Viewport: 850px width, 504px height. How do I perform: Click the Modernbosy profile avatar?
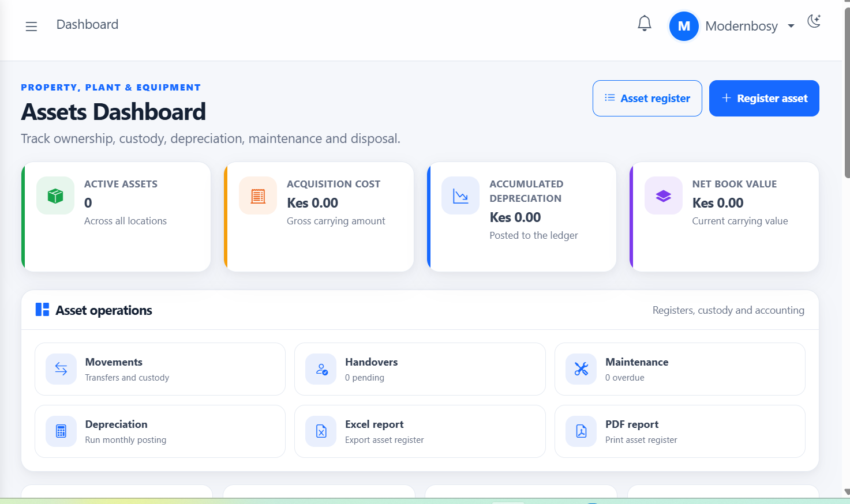684,27
